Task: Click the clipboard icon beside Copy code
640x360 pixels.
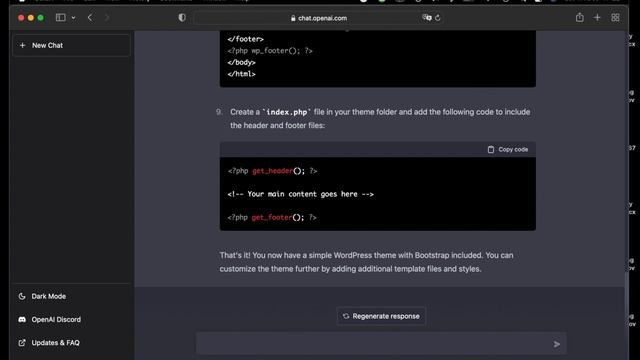Action: (x=491, y=149)
